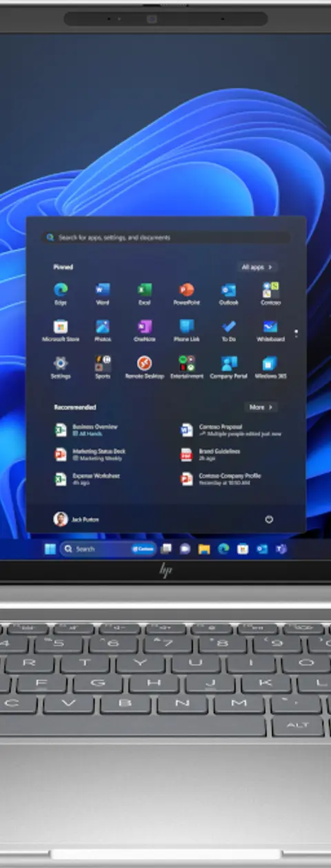Screen dimensions: 331x868
Task: Launch Word from the pinned apps
Action: [x=103, y=293]
